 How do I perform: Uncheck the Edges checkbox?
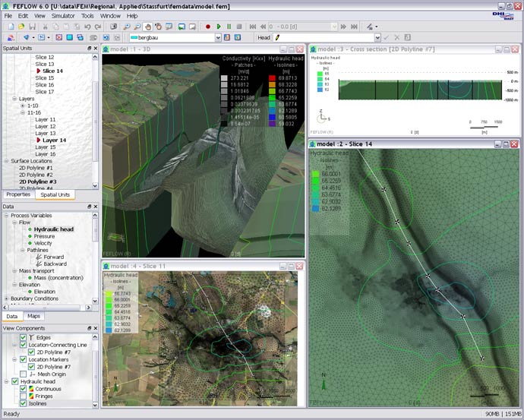pyautogui.click(x=23, y=337)
